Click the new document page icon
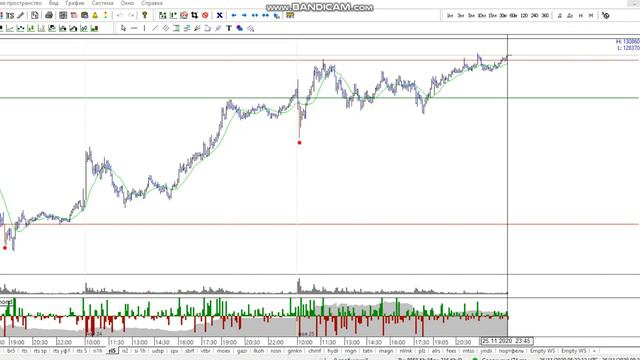 click(x=35, y=16)
